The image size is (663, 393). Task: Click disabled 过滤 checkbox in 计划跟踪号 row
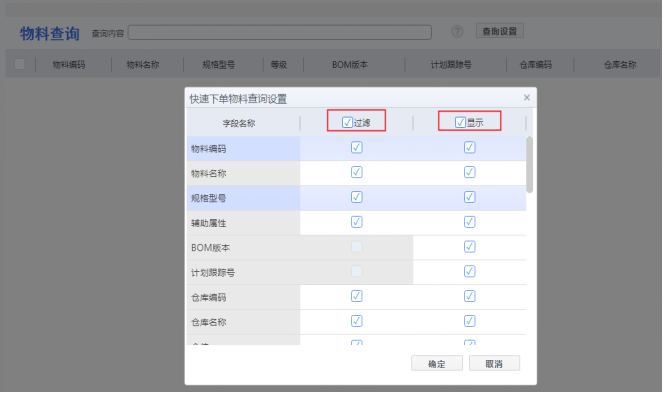click(356, 271)
